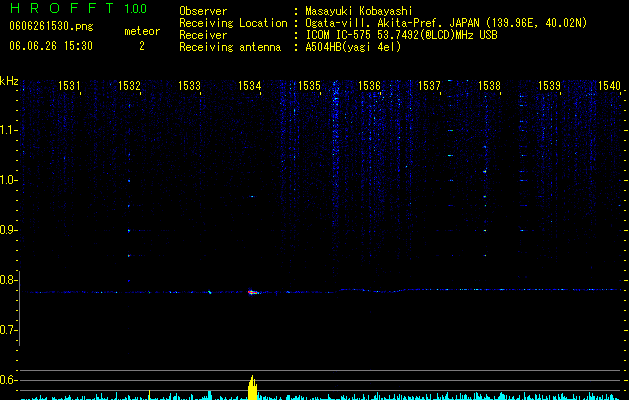The height and width of the screenshot is (400, 629).
Task: Select the HROFFT title text
Action: (62, 8)
